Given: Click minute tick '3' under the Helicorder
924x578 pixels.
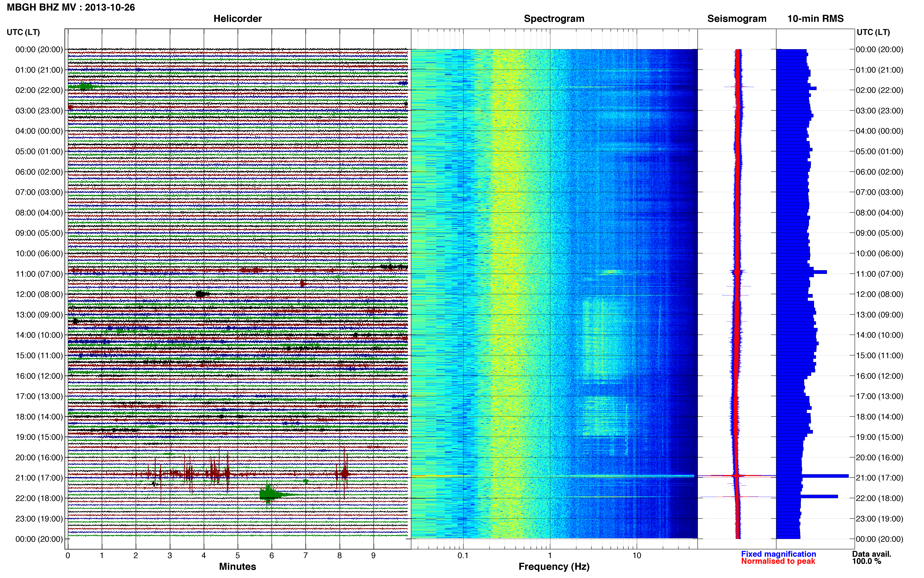Looking at the screenshot, I should tap(170, 555).
